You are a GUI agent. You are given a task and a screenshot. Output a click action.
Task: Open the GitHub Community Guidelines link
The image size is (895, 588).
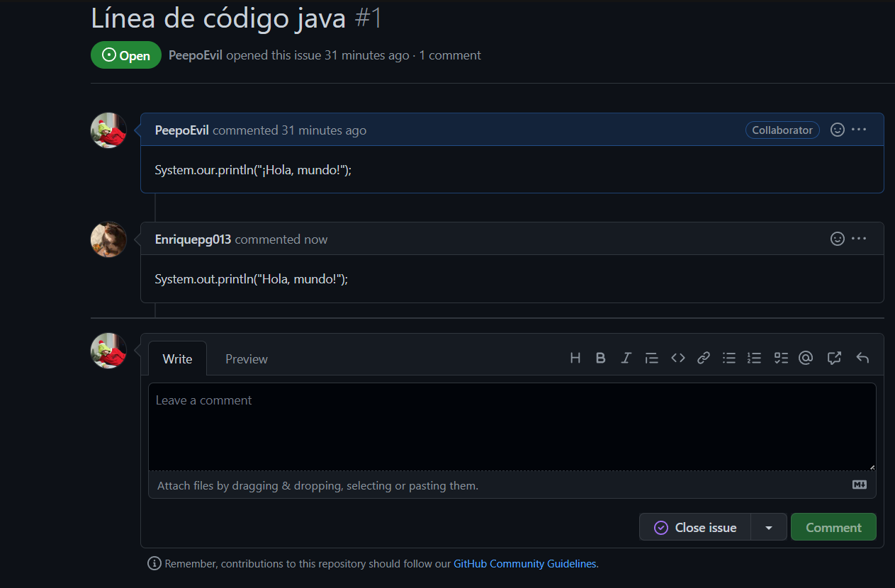524,563
